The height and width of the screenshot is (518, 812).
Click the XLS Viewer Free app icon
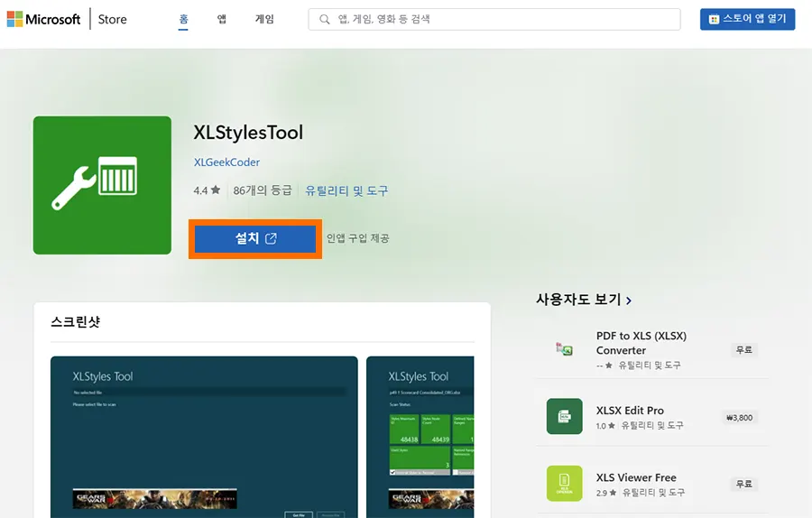click(565, 484)
